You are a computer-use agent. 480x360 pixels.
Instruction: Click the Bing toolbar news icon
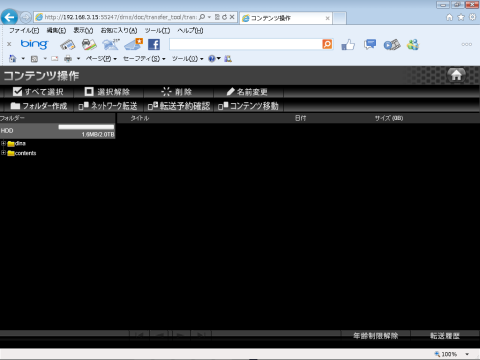(x=68, y=45)
